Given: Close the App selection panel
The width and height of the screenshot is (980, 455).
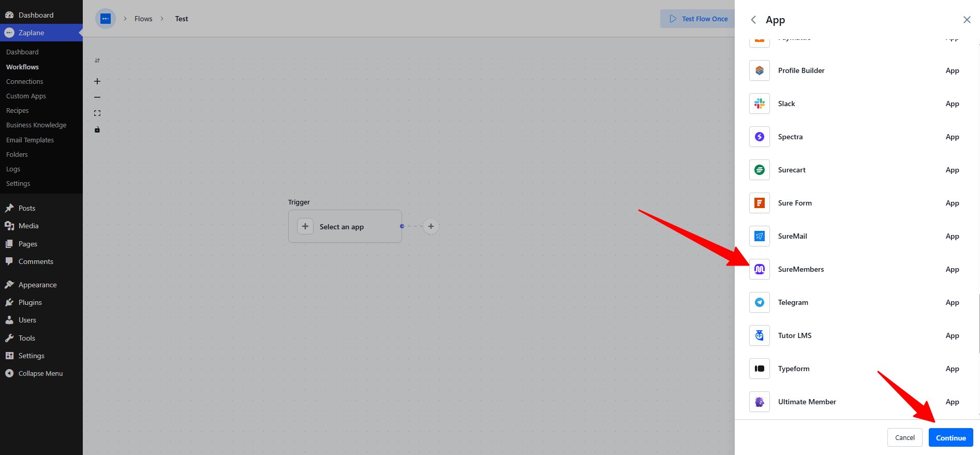Looking at the screenshot, I should point(967,20).
